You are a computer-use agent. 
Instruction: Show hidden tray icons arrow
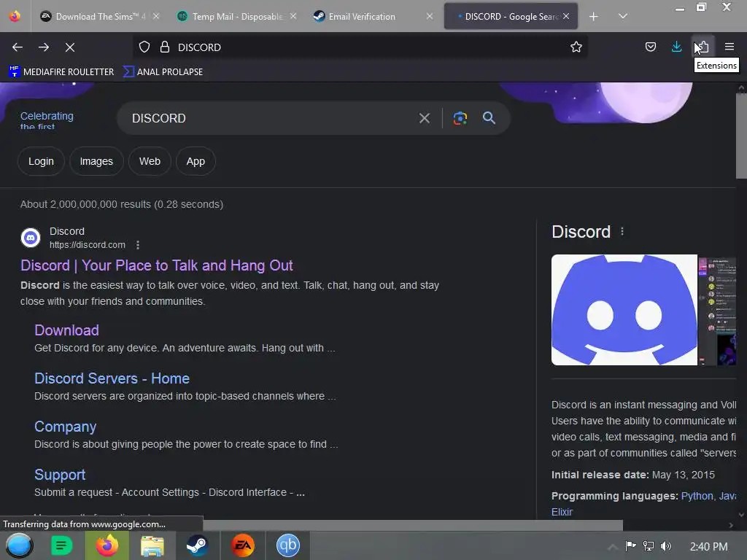(613, 546)
